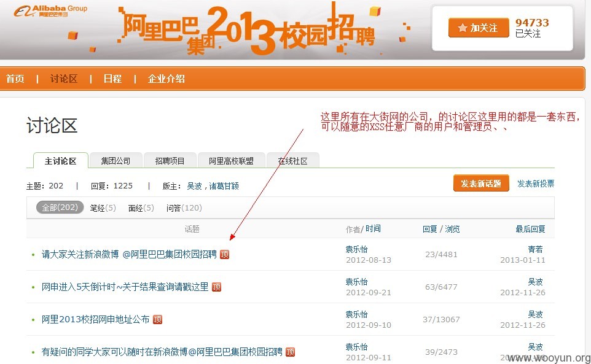Open author 袁乐怡 on 2012-09-21 row
This screenshot has width=591, height=364.
click(356, 282)
